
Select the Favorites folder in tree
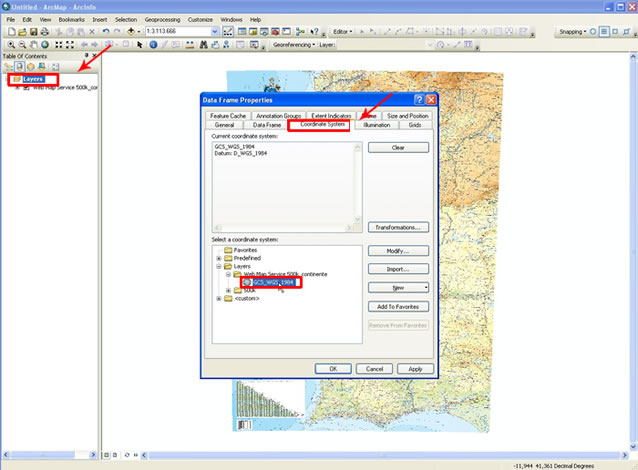(x=245, y=250)
